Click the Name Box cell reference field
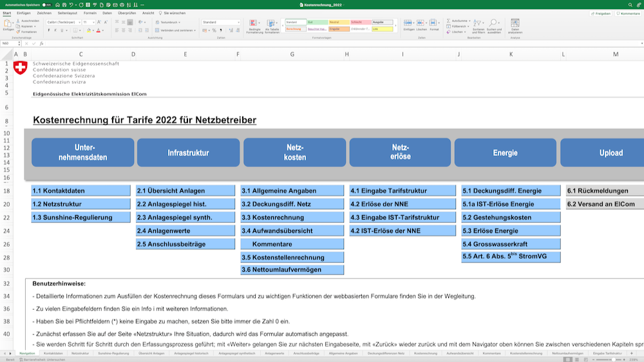 pyautogui.click(x=10, y=43)
